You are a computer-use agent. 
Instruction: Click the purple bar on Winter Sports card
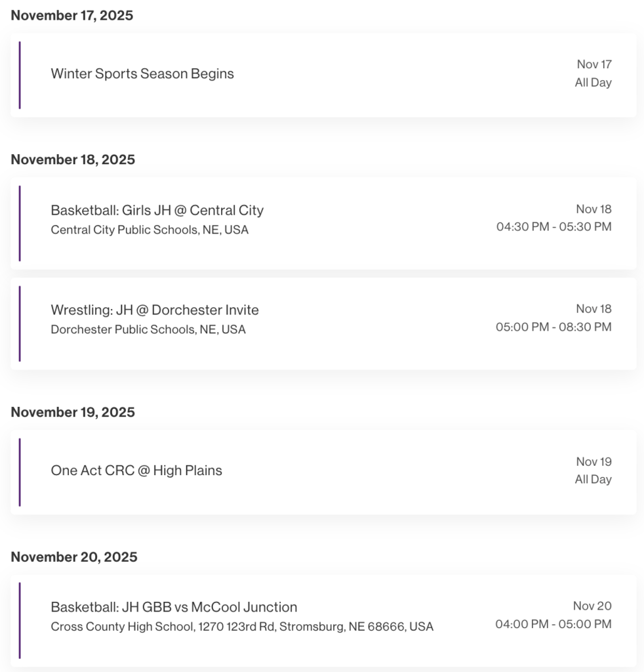pyautogui.click(x=20, y=75)
